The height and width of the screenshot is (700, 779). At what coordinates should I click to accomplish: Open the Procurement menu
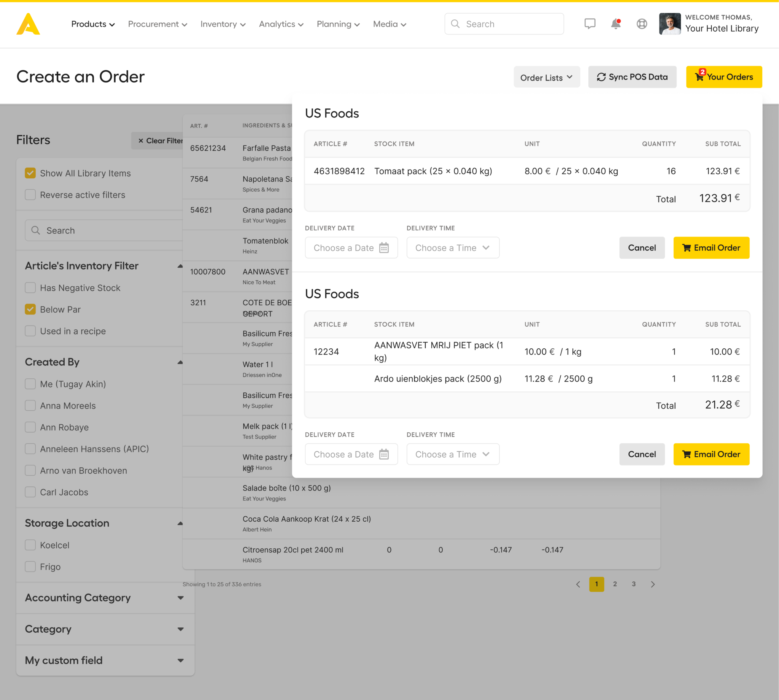(x=157, y=24)
